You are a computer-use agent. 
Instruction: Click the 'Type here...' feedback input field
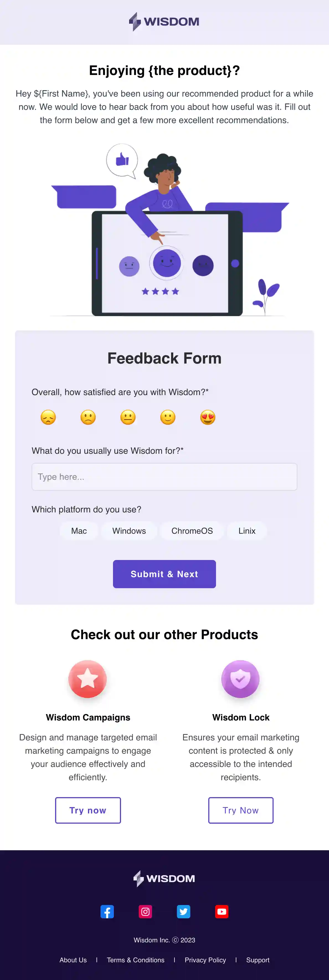point(164,477)
